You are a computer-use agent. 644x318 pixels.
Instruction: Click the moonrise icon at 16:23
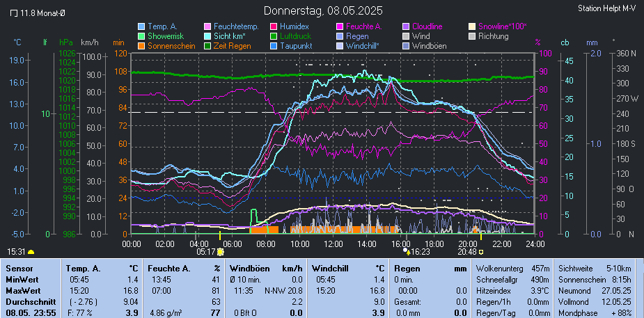pos(407,251)
